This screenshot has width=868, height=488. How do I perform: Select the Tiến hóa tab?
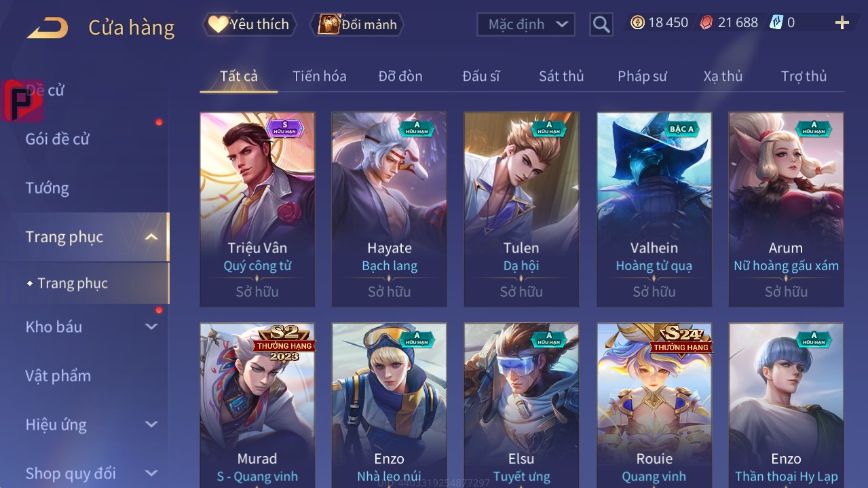[x=320, y=76]
